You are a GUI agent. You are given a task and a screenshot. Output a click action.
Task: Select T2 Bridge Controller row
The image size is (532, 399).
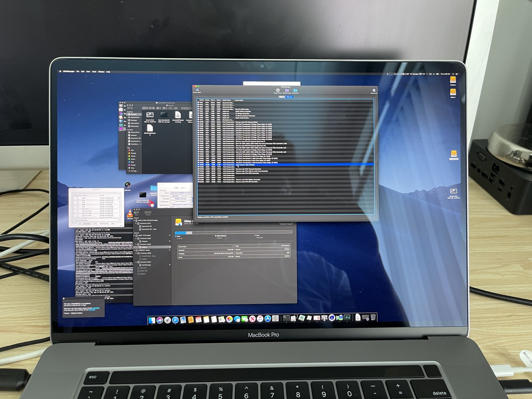[x=285, y=114]
